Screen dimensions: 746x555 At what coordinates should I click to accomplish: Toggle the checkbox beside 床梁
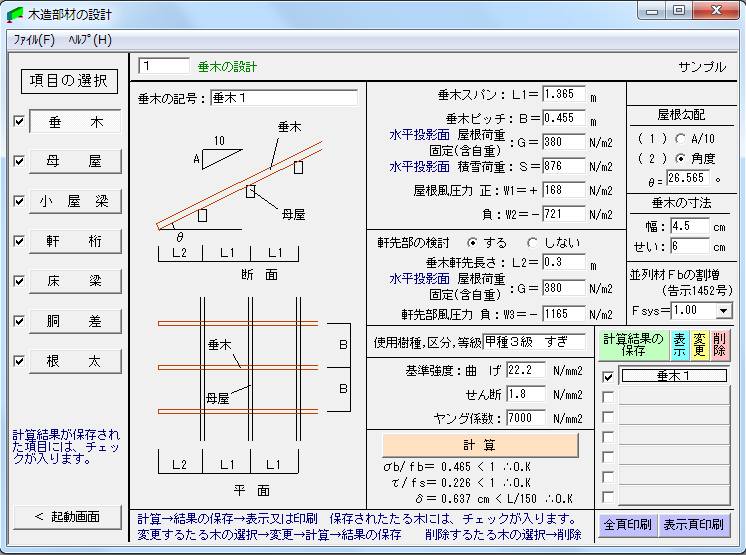click(x=19, y=281)
